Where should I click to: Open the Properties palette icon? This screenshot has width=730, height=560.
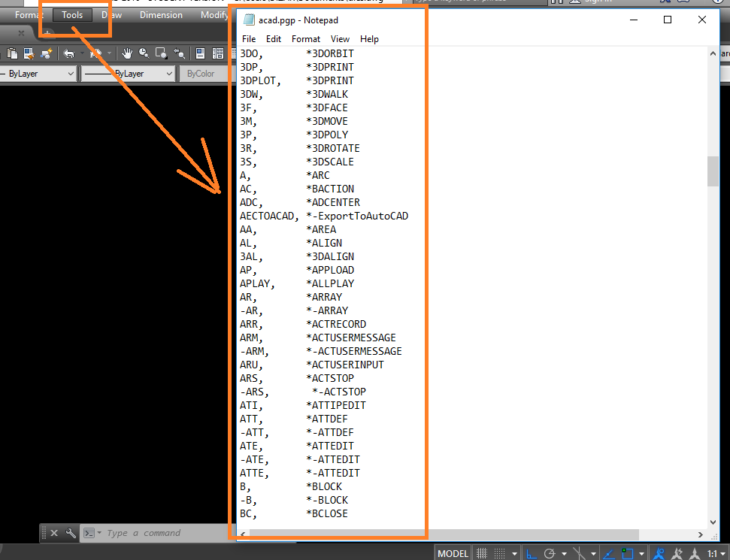tap(199, 55)
